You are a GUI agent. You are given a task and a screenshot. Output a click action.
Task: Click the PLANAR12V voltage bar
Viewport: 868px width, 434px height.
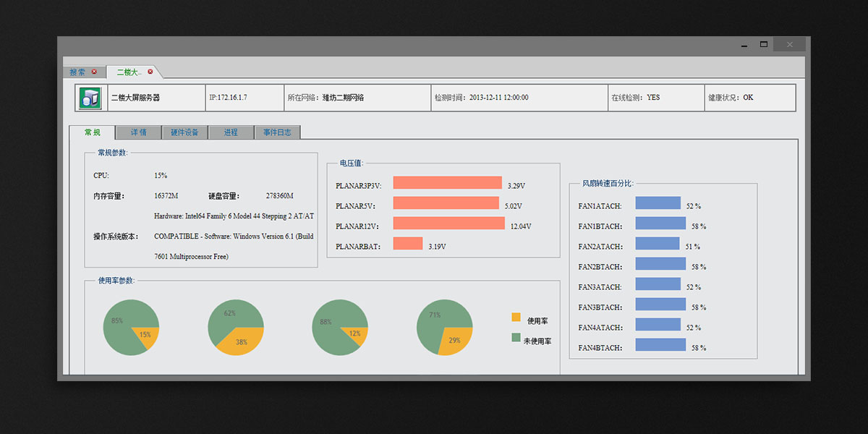coord(448,224)
